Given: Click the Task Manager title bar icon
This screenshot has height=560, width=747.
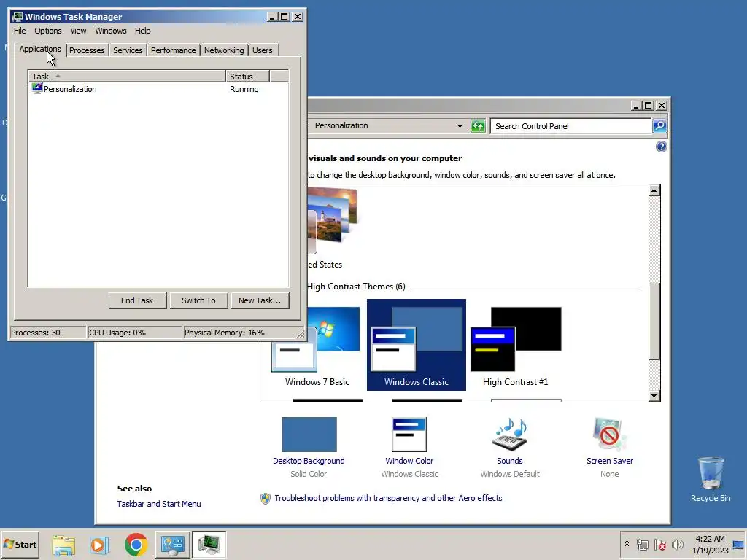Looking at the screenshot, I should pos(18,17).
